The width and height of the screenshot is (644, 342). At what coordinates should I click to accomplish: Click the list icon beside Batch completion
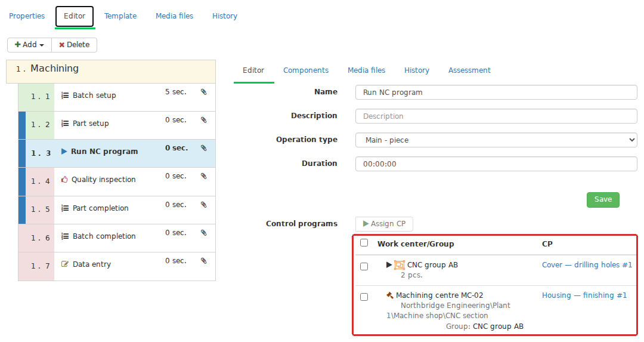pyautogui.click(x=65, y=236)
